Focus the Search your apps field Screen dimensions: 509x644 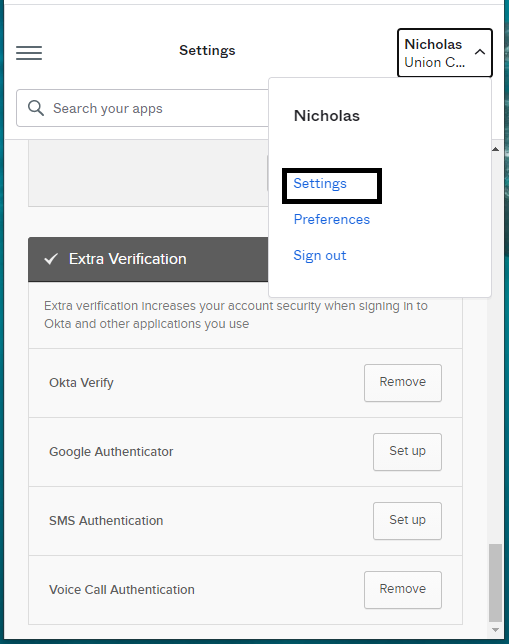tap(143, 108)
